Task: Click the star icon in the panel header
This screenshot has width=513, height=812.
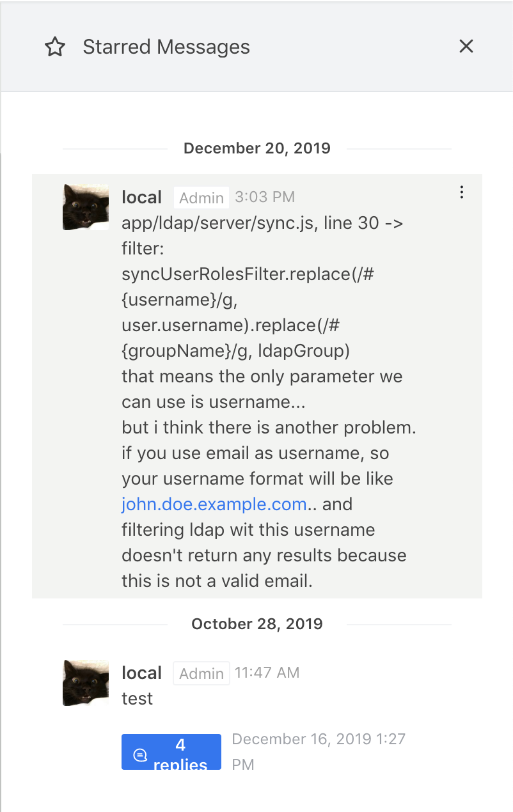Action: pyautogui.click(x=55, y=47)
